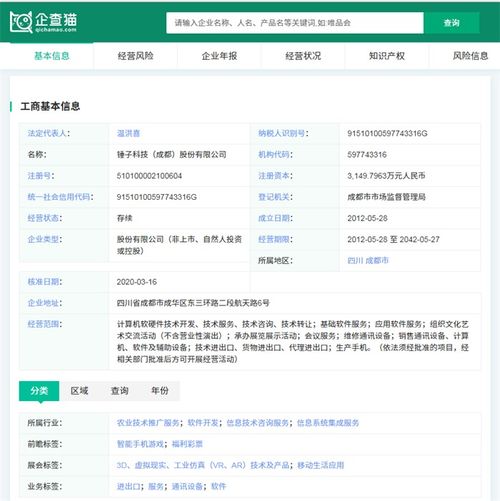Open the 服务 business tag
The width and height of the screenshot is (500, 501).
[x=156, y=486]
